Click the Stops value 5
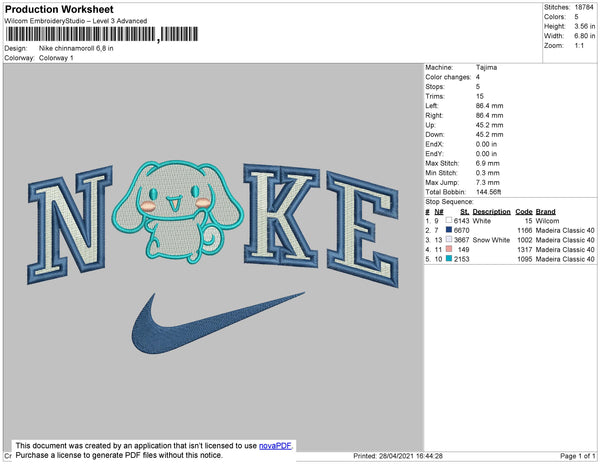Screen dimensions: 600x464 click(478, 86)
